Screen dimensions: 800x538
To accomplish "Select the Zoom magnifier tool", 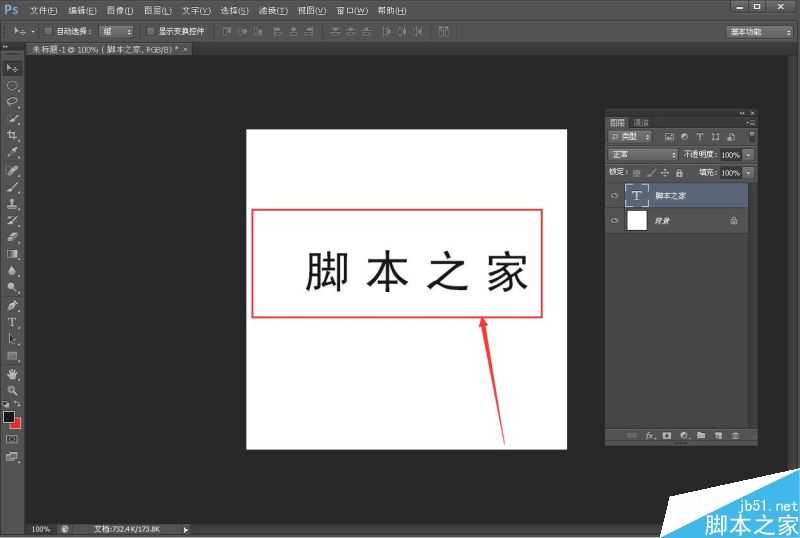I will (x=12, y=390).
